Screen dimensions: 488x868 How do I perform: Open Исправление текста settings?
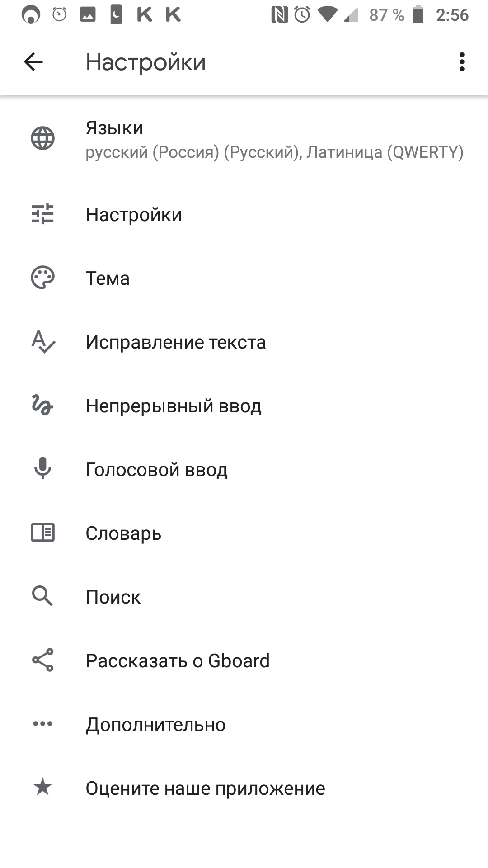click(176, 342)
